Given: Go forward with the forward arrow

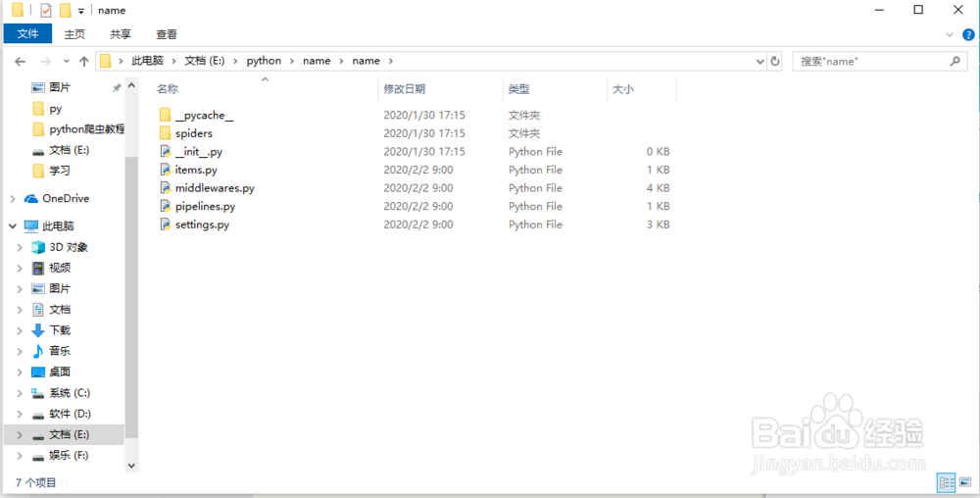Looking at the screenshot, I should click(x=46, y=61).
